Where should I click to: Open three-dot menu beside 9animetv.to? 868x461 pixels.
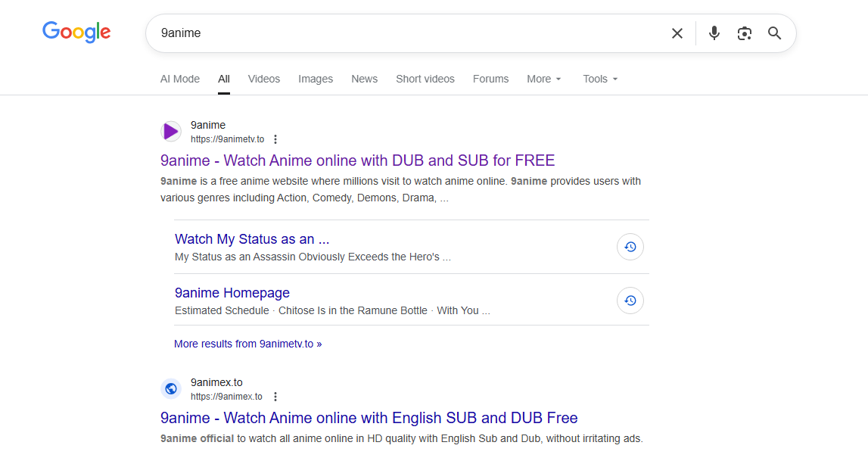[275, 139]
